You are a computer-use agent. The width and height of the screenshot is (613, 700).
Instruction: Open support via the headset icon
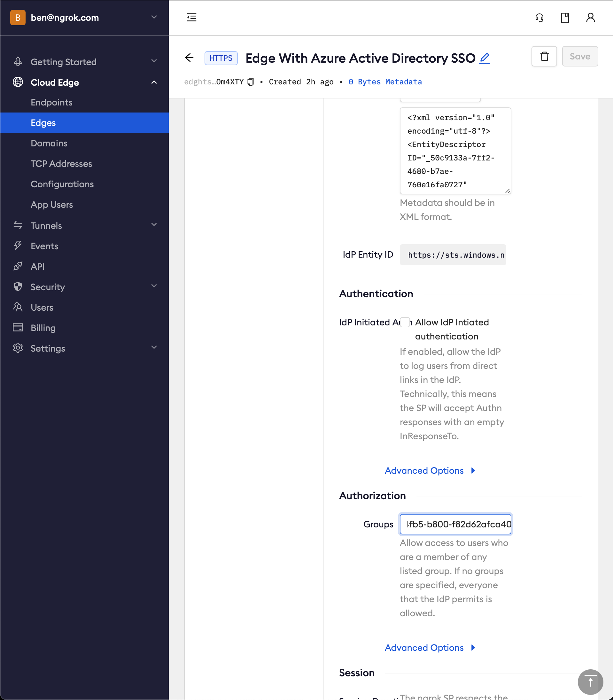click(539, 18)
